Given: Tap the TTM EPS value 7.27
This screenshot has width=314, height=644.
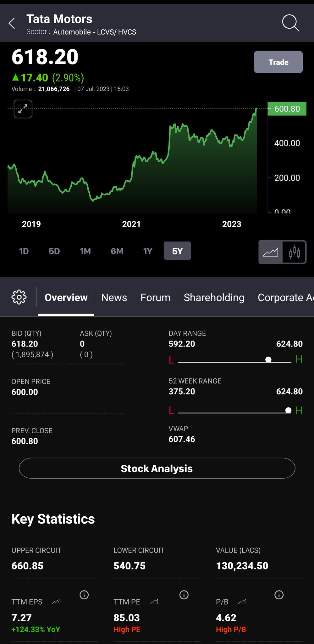Looking at the screenshot, I should coord(21,618).
